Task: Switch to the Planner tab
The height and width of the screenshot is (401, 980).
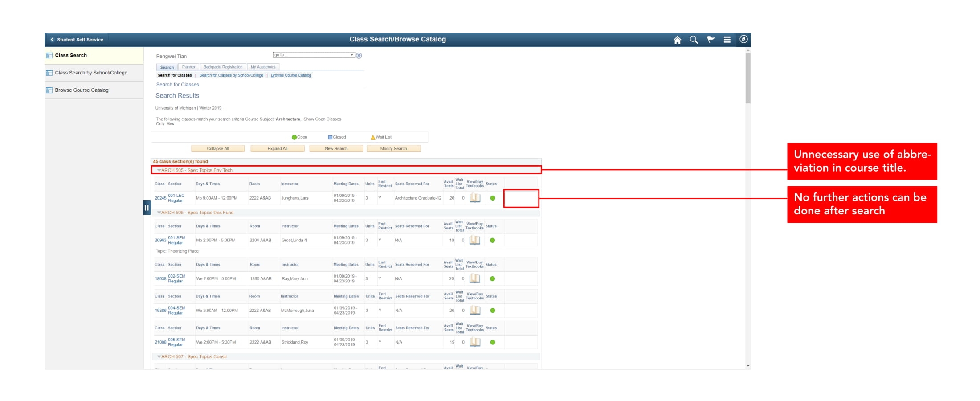Action: (x=188, y=67)
